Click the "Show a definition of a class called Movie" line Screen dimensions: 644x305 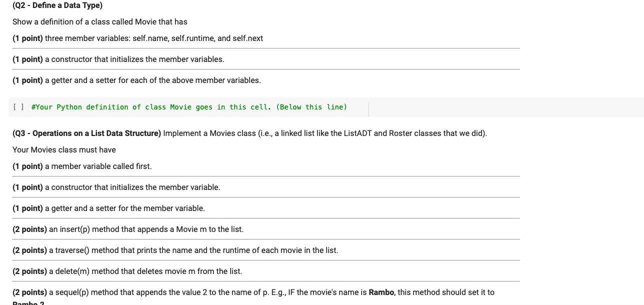tap(100, 21)
